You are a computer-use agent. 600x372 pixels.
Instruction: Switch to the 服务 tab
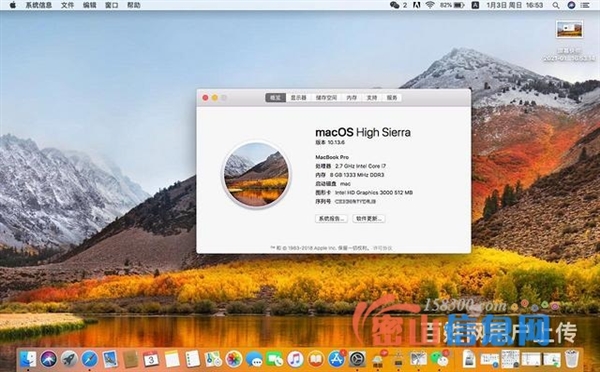pyautogui.click(x=392, y=98)
